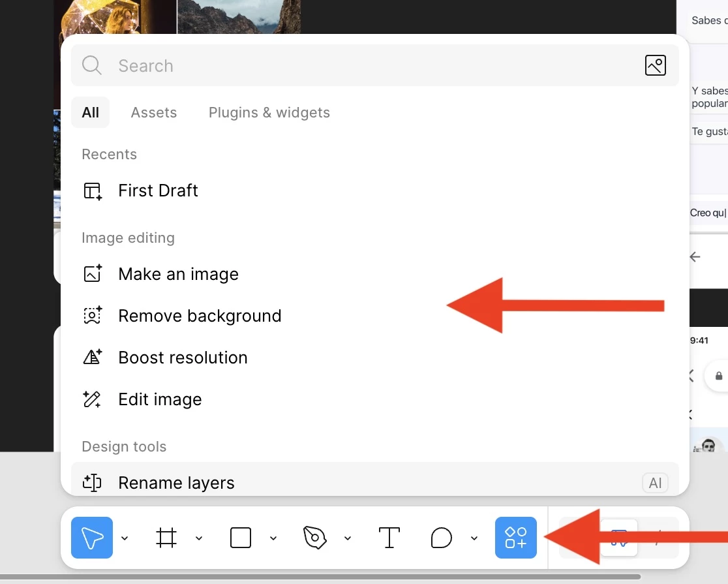Open the Move tool options chevron

pos(125,538)
